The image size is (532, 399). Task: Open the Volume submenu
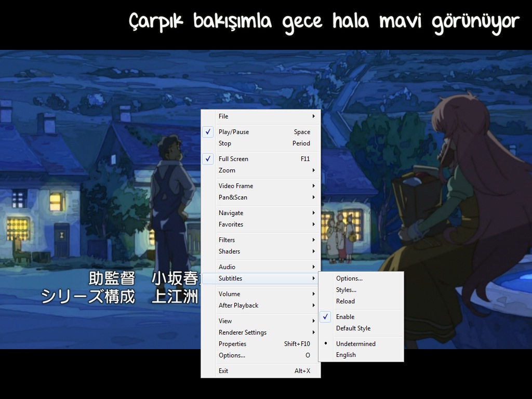tap(261, 294)
